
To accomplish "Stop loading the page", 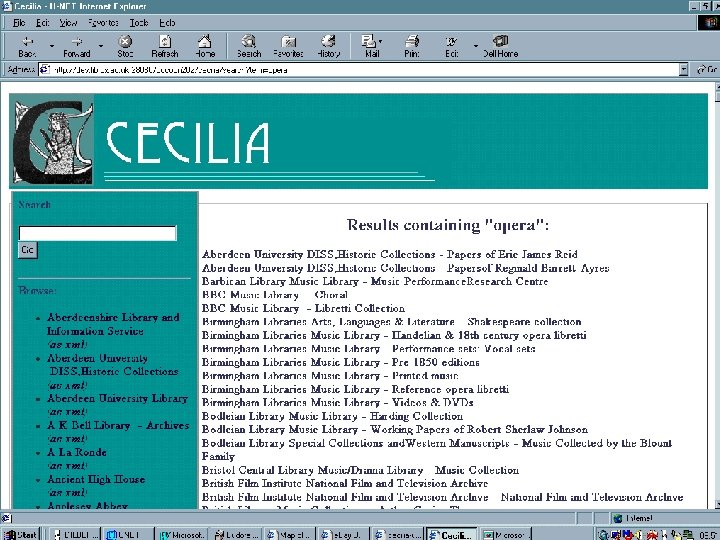I will click(125, 46).
